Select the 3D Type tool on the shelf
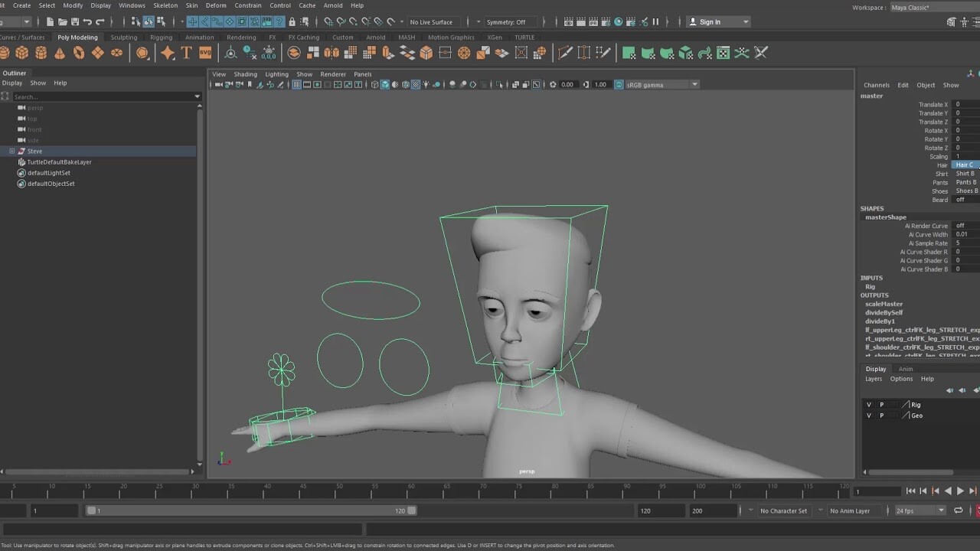The image size is (980, 551). (x=186, y=52)
